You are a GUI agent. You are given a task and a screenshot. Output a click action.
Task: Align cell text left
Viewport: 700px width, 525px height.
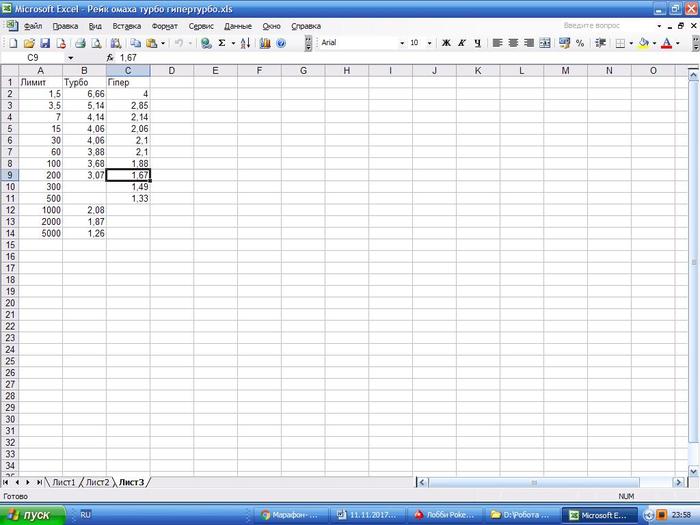[497, 43]
